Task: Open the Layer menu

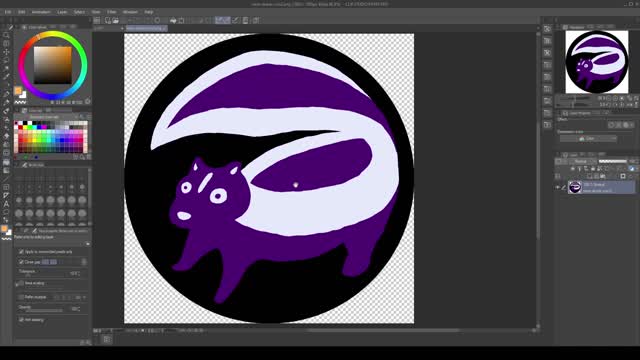Action: click(62, 12)
